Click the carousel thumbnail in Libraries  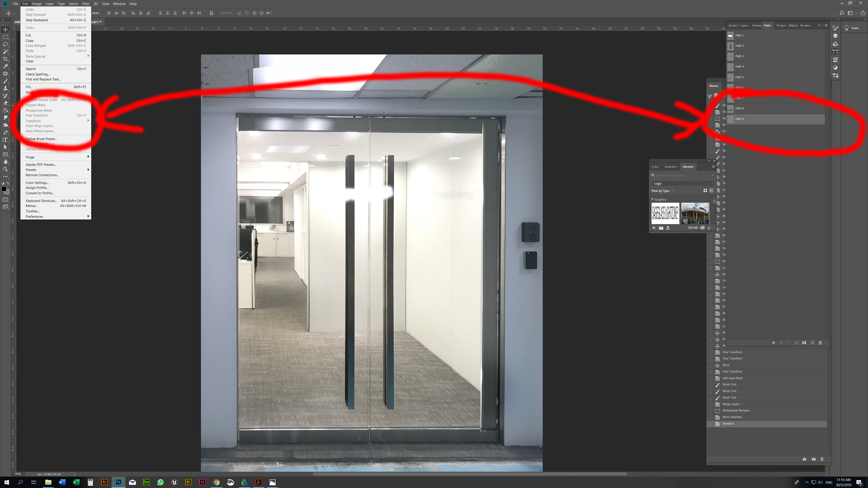tap(695, 213)
